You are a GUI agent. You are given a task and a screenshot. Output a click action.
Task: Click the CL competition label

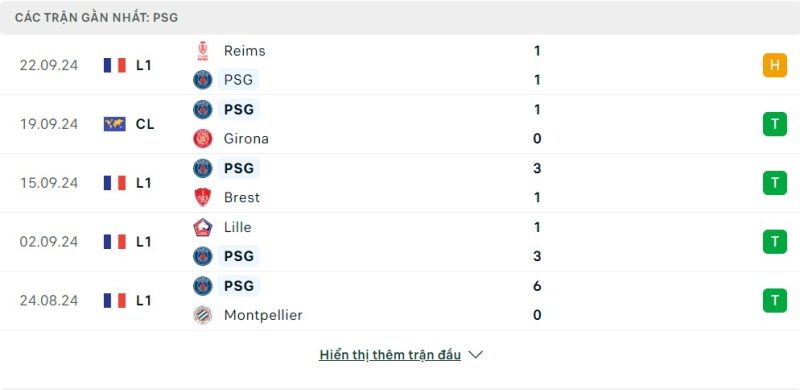pos(145,124)
